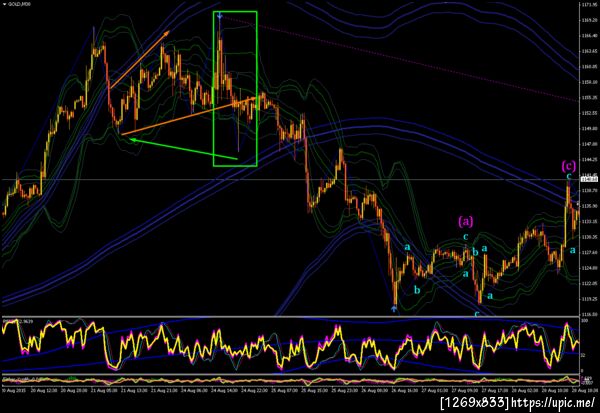Click the 100 level on the oscillator scale
600x413 pixels.
[x=584, y=320]
